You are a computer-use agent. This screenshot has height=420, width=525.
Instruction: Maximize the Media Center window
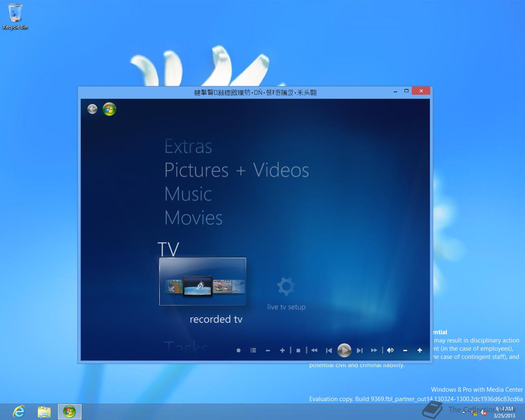click(x=406, y=91)
